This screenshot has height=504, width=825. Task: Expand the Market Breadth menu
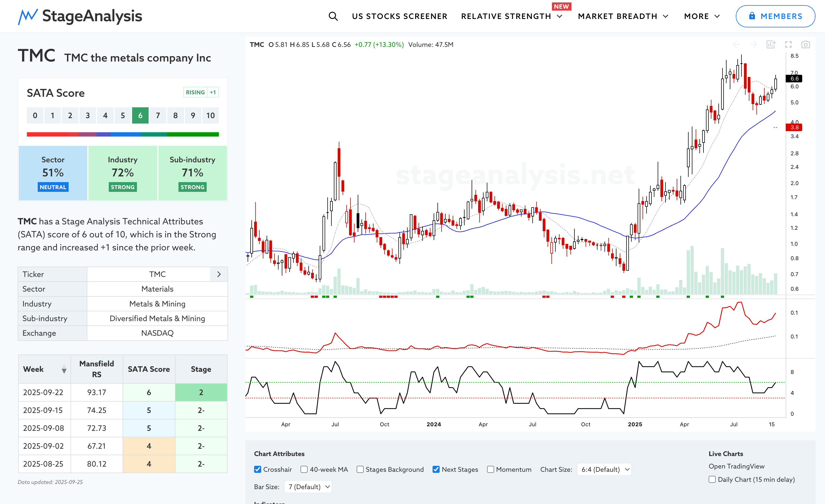623,16
